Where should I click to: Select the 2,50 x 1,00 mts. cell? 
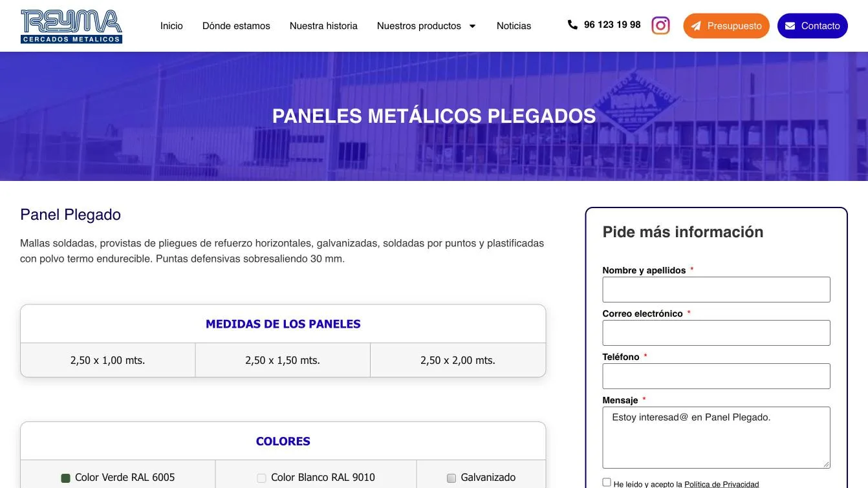[108, 360]
